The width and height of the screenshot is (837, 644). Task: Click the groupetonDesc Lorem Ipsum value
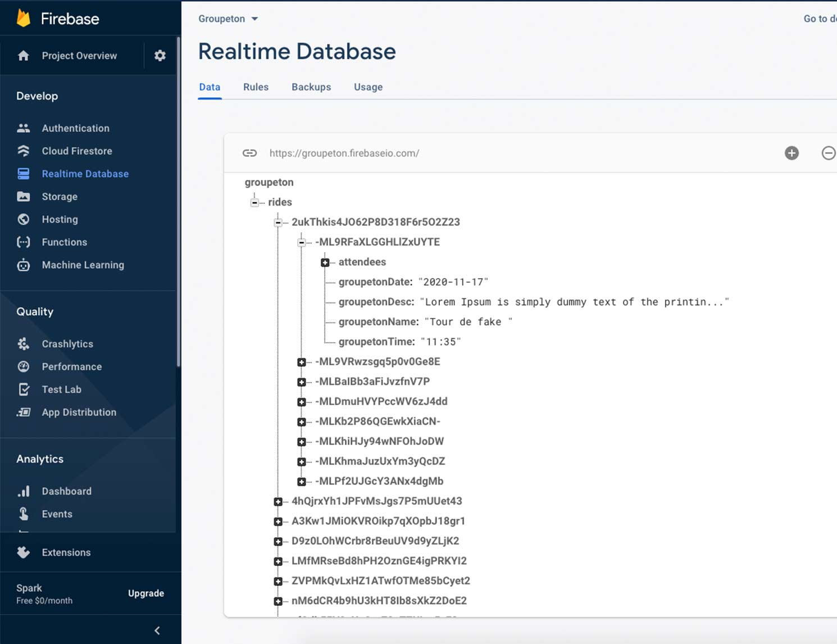pos(574,302)
